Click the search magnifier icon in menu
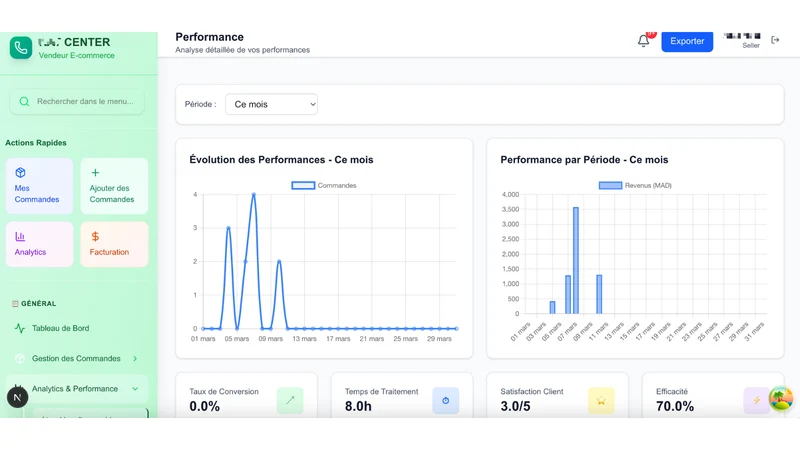The image size is (800, 450). coord(24,102)
